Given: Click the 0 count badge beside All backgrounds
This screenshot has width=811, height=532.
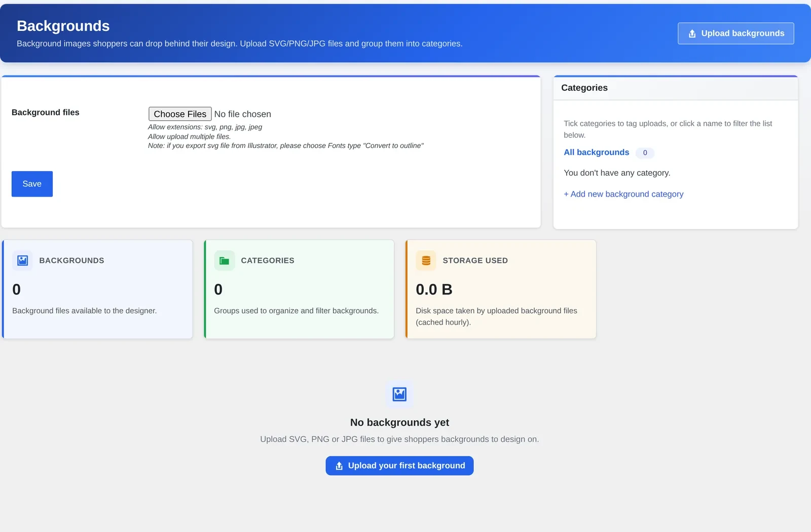Looking at the screenshot, I should click(645, 153).
